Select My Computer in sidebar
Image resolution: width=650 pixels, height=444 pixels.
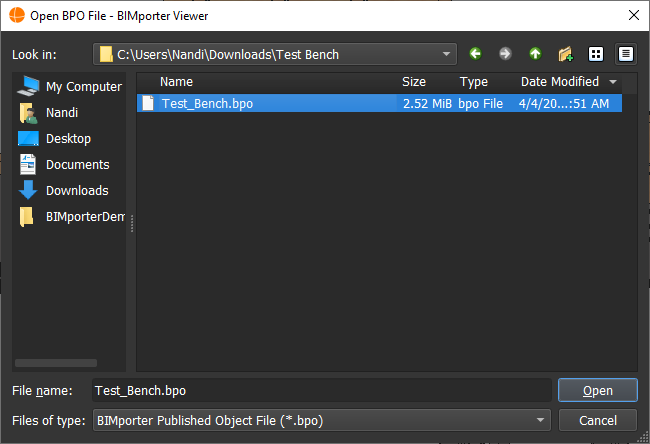[70, 86]
